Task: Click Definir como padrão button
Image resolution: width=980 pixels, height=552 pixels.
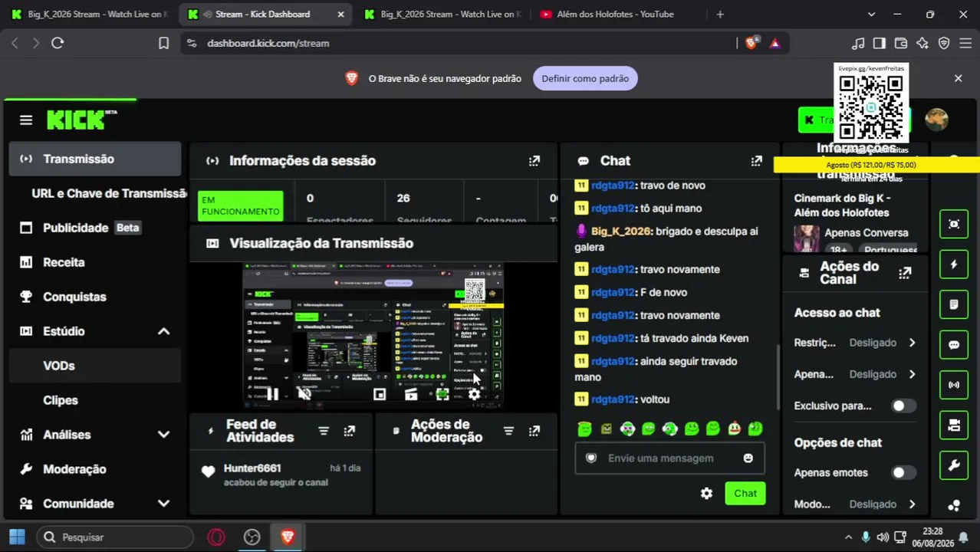Action: [585, 78]
